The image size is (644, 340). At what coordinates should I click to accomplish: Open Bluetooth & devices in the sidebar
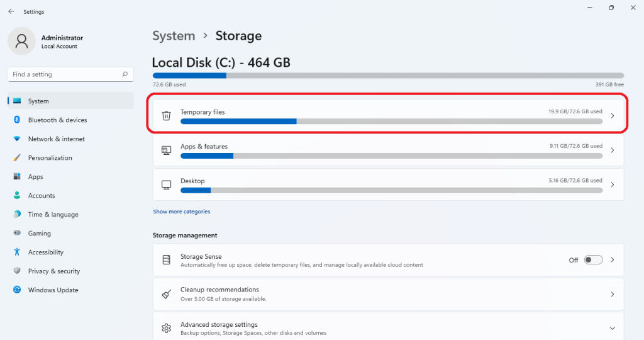click(x=57, y=120)
